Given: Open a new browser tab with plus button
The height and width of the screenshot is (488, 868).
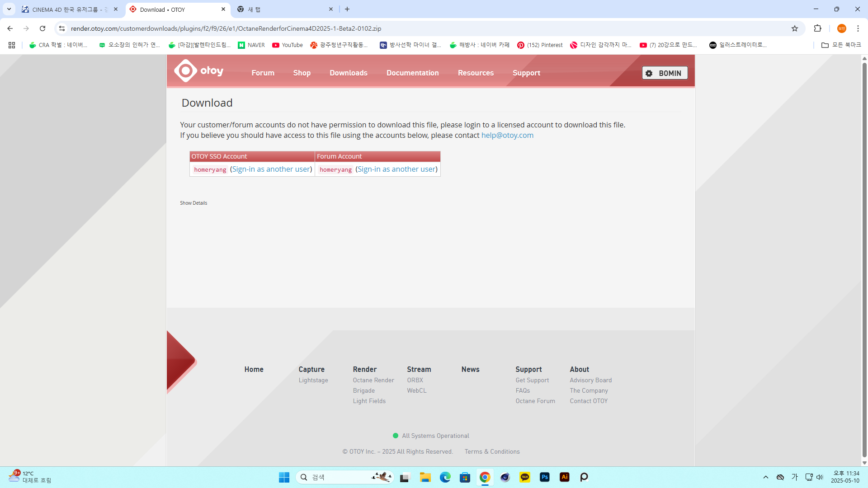Looking at the screenshot, I should [347, 9].
